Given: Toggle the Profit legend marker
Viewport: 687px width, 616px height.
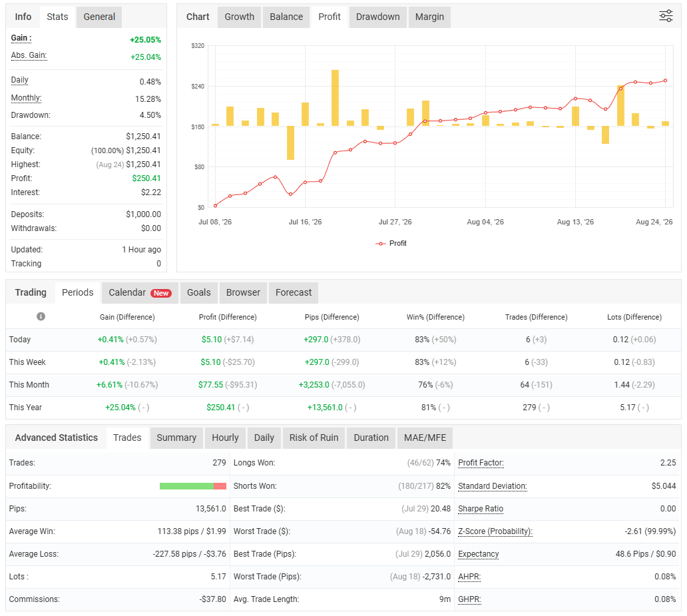Looking at the screenshot, I should coord(380,243).
